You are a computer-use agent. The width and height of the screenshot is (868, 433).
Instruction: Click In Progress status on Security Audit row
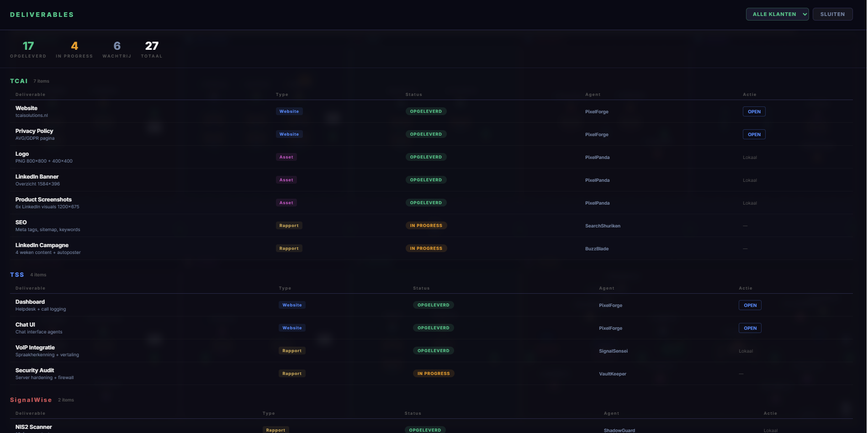coord(434,374)
